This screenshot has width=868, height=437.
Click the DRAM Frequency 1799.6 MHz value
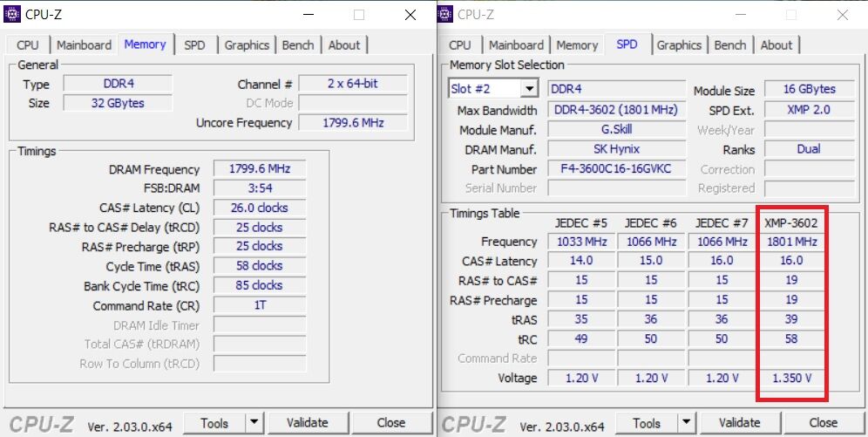[260, 169]
